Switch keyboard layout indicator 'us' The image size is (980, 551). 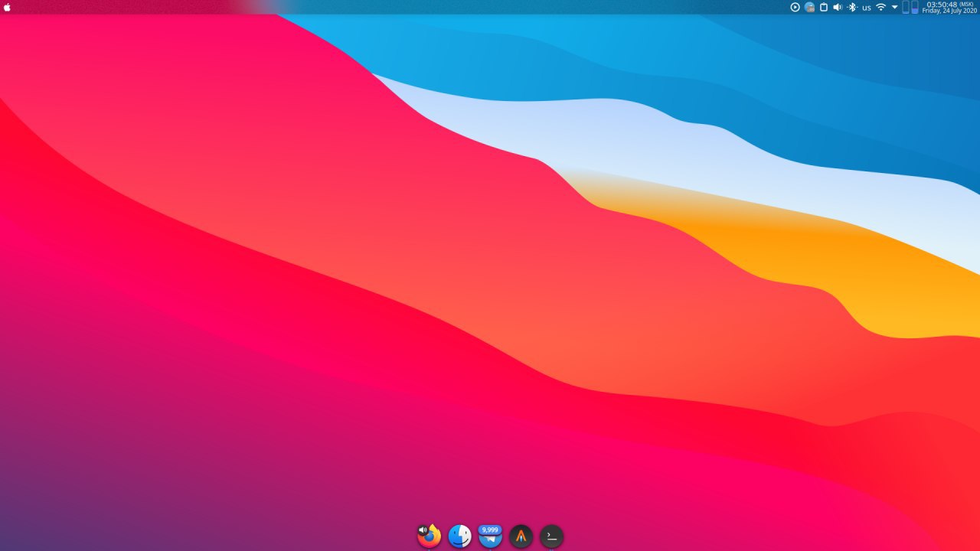coord(867,8)
